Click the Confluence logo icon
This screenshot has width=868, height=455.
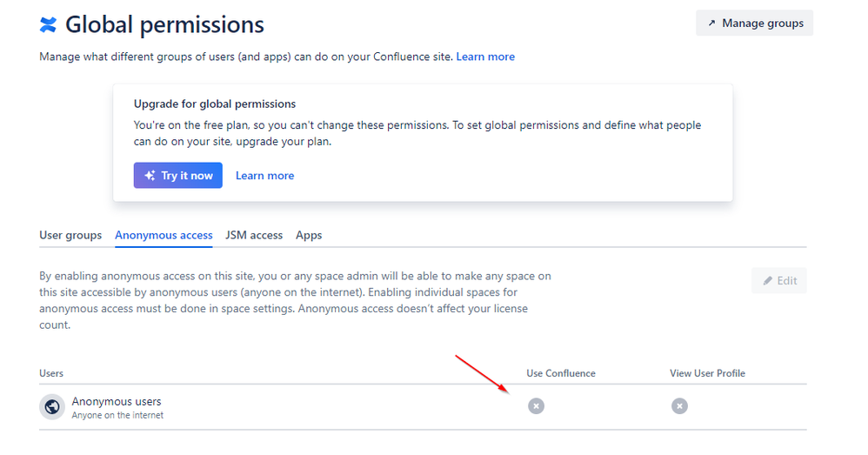48,24
